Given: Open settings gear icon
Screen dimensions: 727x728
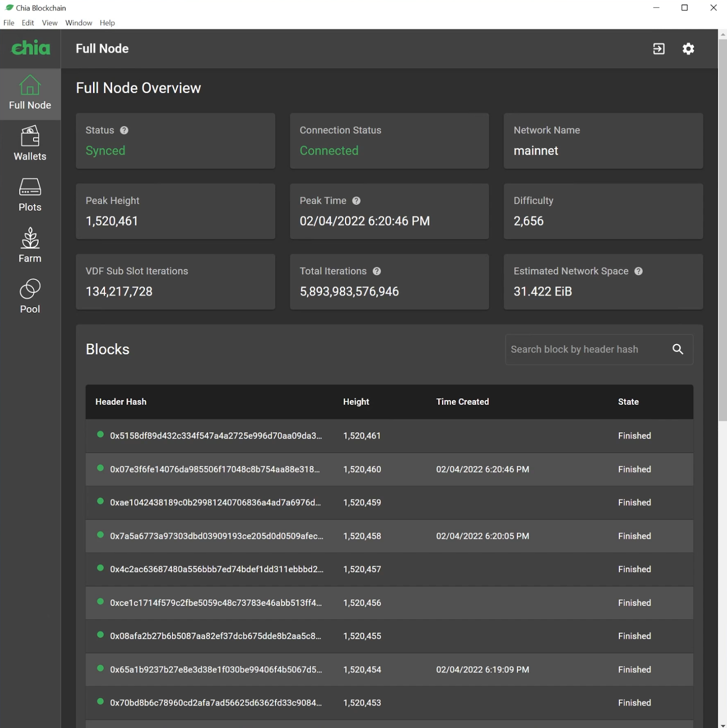Looking at the screenshot, I should pyautogui.click(x=688, y=49).
